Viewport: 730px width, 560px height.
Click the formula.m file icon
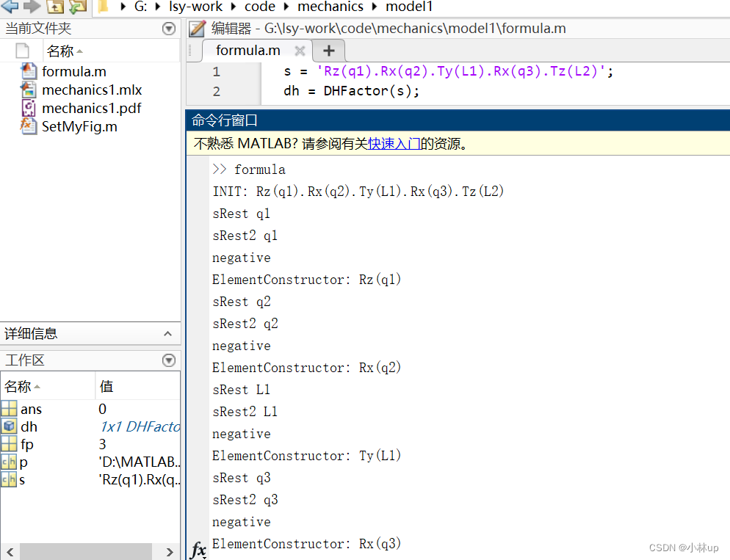tap(29, 71)
